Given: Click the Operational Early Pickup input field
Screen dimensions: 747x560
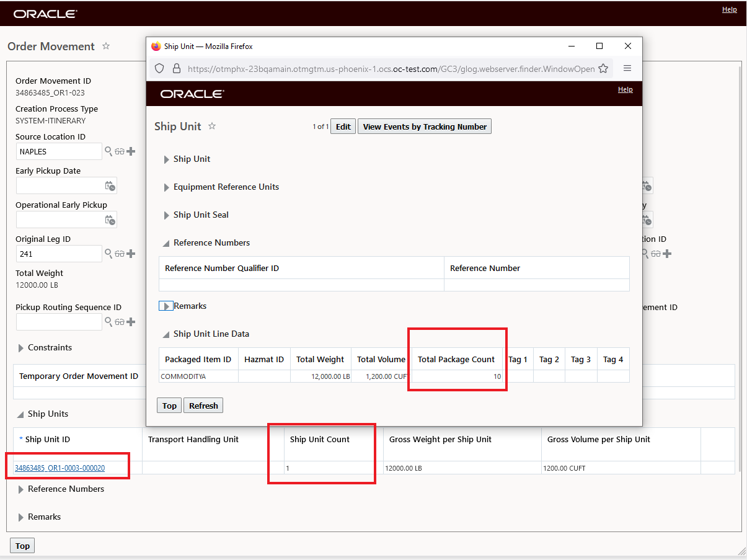Looking at the screenshot, I should [66, 220].
